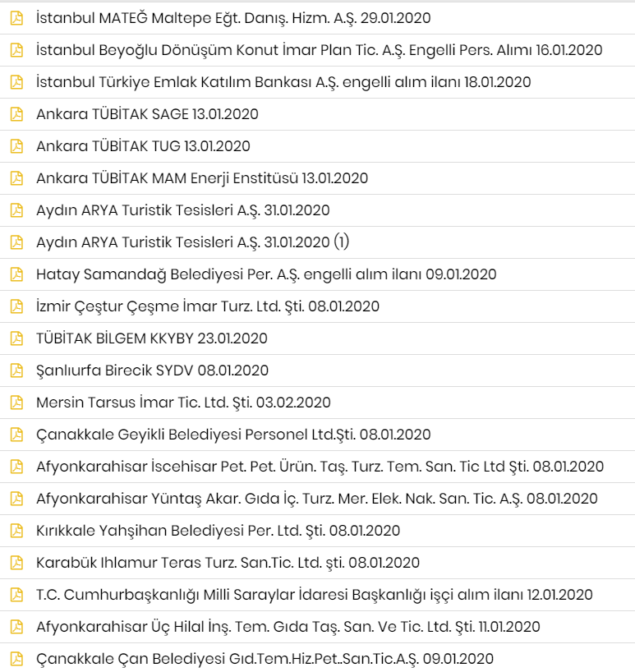Screen dimensions: 635x672
Task: Click PDF icon beside Afyonkarahisar Yüntaş Akar
Action: pos(16,499)
